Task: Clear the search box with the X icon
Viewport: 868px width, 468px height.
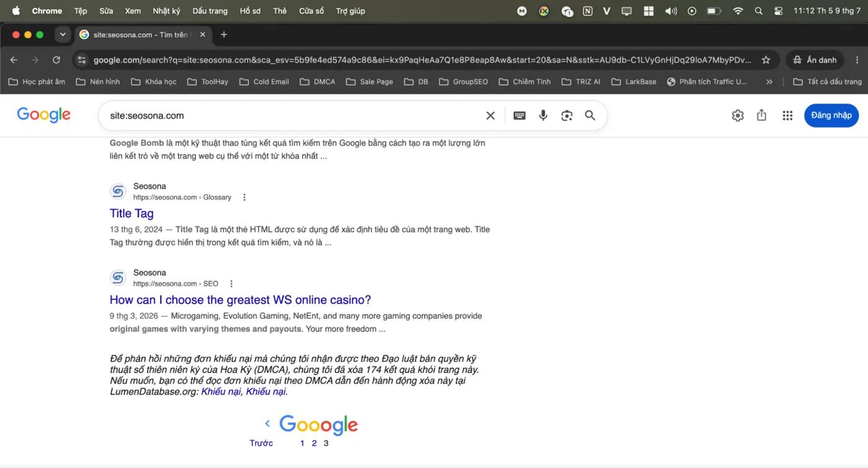Action: pyautogui.click(x=490, y=115)
